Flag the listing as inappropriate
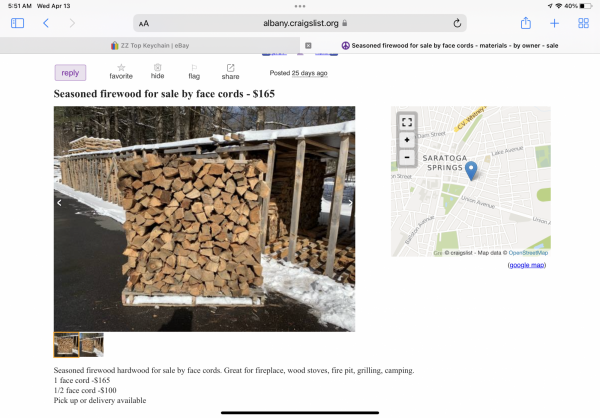The height and width of the screenshot is (418, 600). click(x=194, y=72)
